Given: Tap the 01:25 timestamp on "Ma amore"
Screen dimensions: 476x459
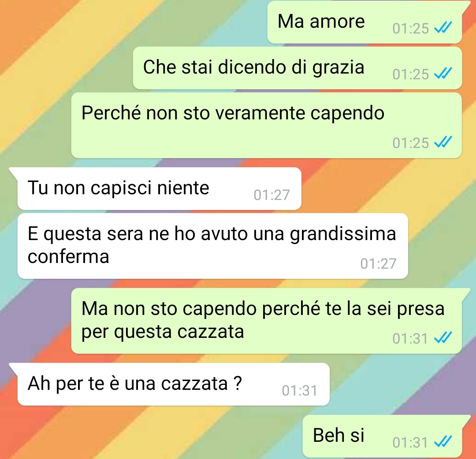Looking at the screenshot, I should click(410, 29).
